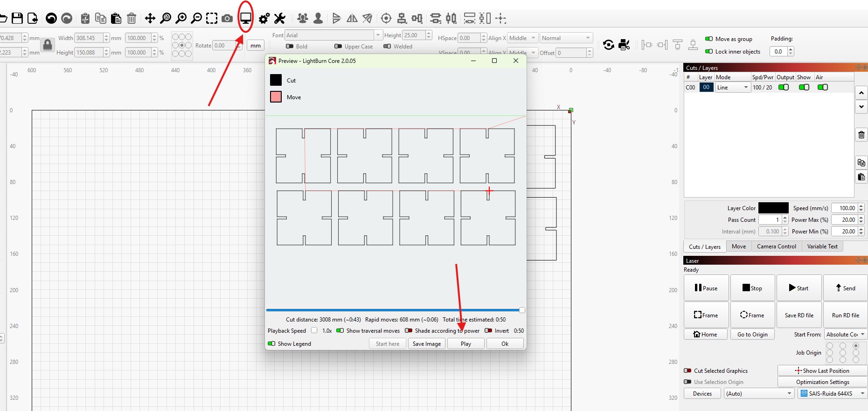This screenshot has width=868, height=411.
Task: Click the Send button in Laser panel
Action: tap(845, 288)
